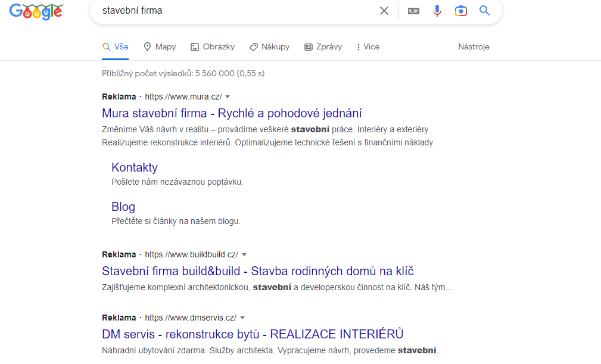
Task: Open the Kontakty sitelink
Action: point(135,167)
